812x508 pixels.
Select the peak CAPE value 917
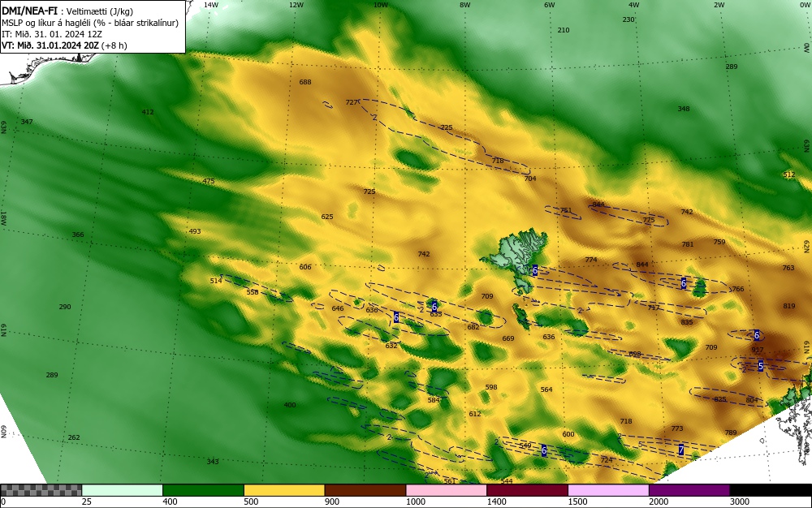coord(757,351)
